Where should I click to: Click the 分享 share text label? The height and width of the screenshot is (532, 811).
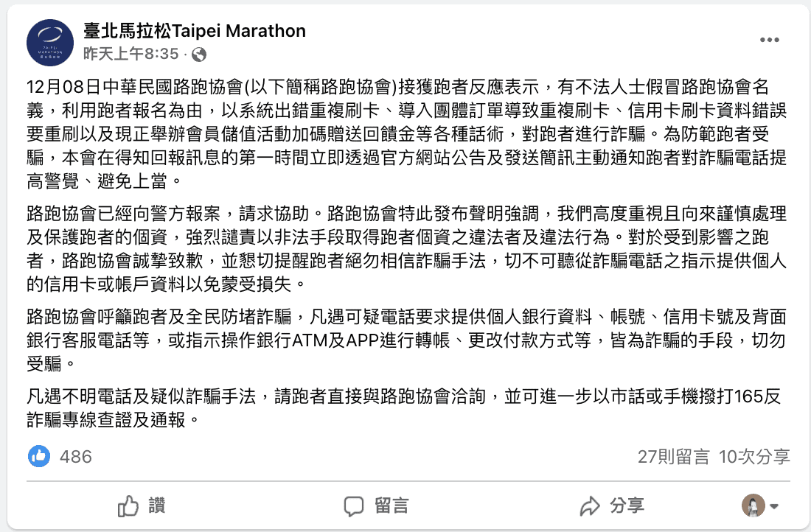(627, 505)
